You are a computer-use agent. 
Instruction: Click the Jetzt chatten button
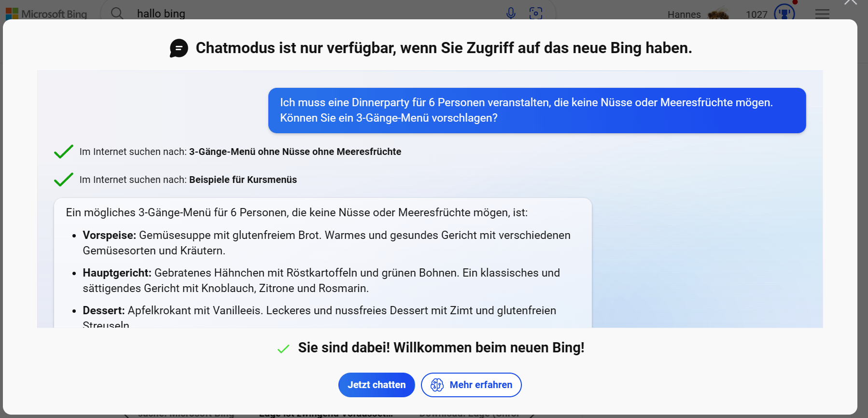pos(377,385)
